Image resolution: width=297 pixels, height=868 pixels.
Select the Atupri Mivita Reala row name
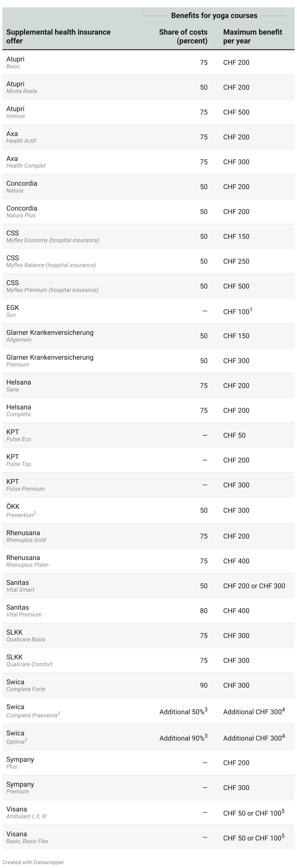22,87
